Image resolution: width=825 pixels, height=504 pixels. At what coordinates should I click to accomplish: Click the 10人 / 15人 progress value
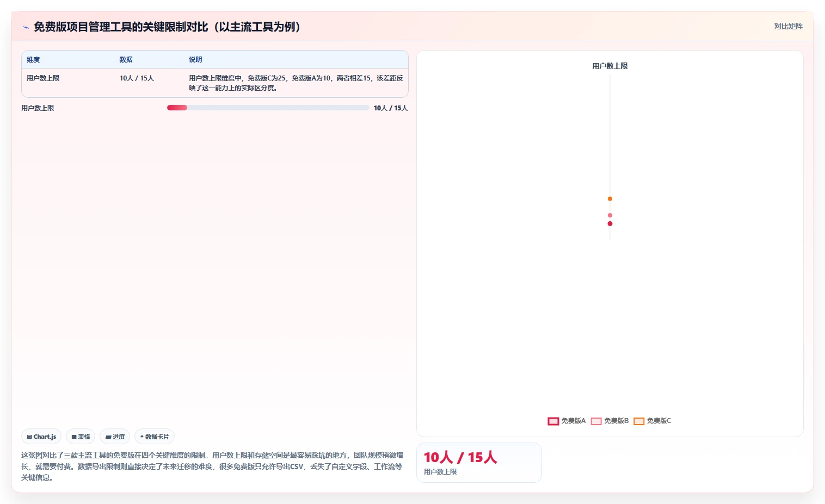(391, 108)
